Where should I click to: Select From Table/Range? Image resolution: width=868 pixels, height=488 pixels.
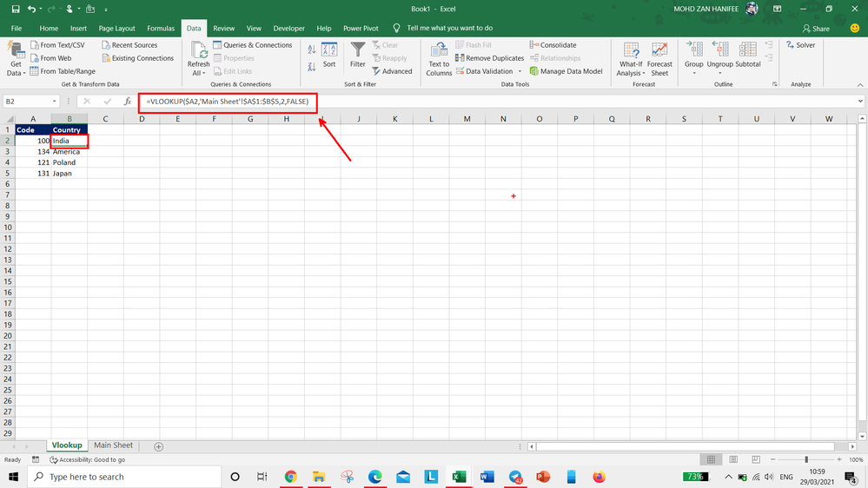(x=63, y=71)
